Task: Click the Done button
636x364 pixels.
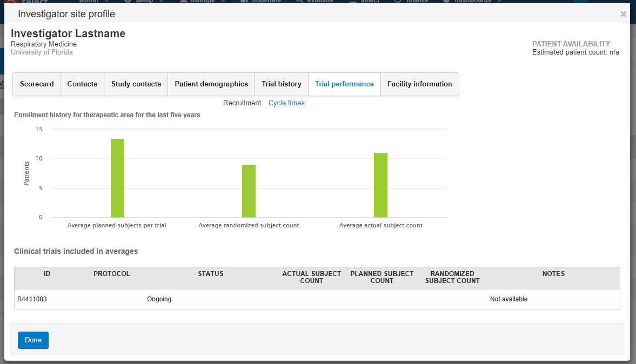Action: (34, 340)
